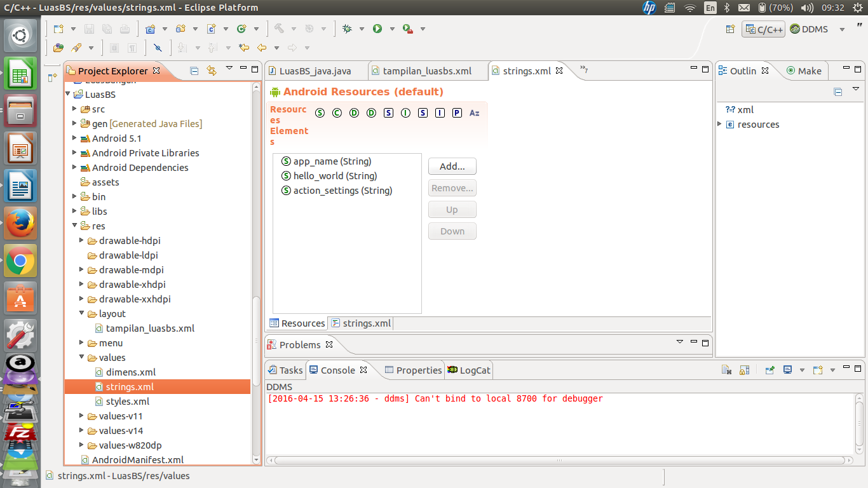The image size is (868, 488).
Task: Open the Debug icon in the main toolbar
Action: click(346, 29)
